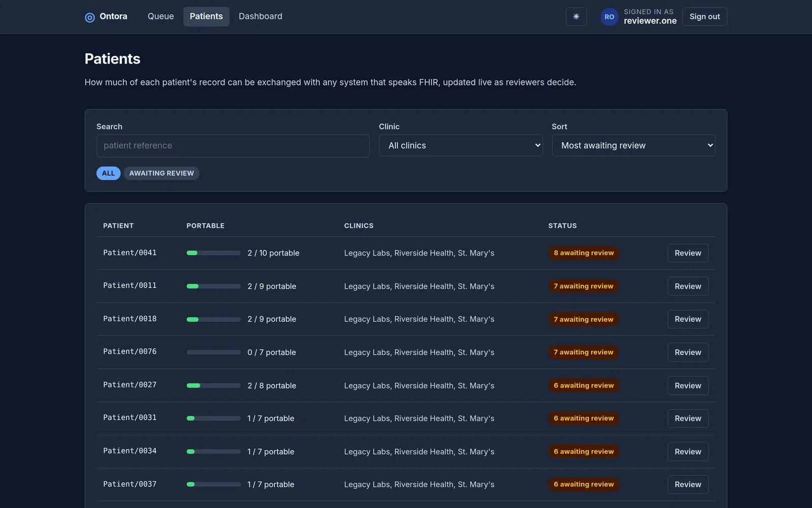This screenshot has height=508, width=812.
Task: Click the RO user avatar
Action: click(x=610, y=17)
